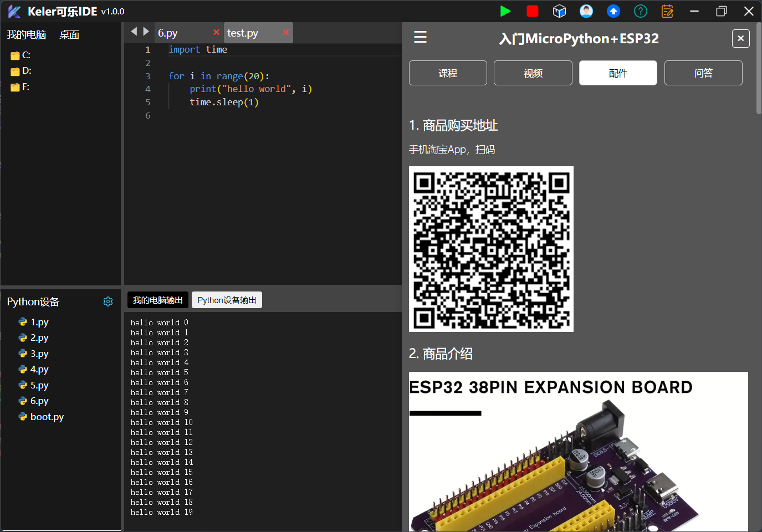Select boot.py on the Python device
The width and height of the screenshot is (762, 532).
click(42, 417)
